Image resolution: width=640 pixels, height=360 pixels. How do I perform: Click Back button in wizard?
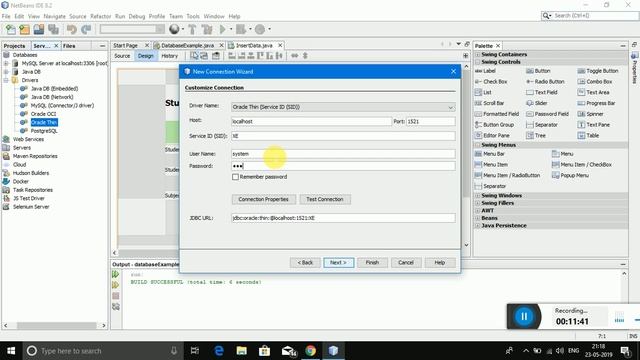click(305, 262)
